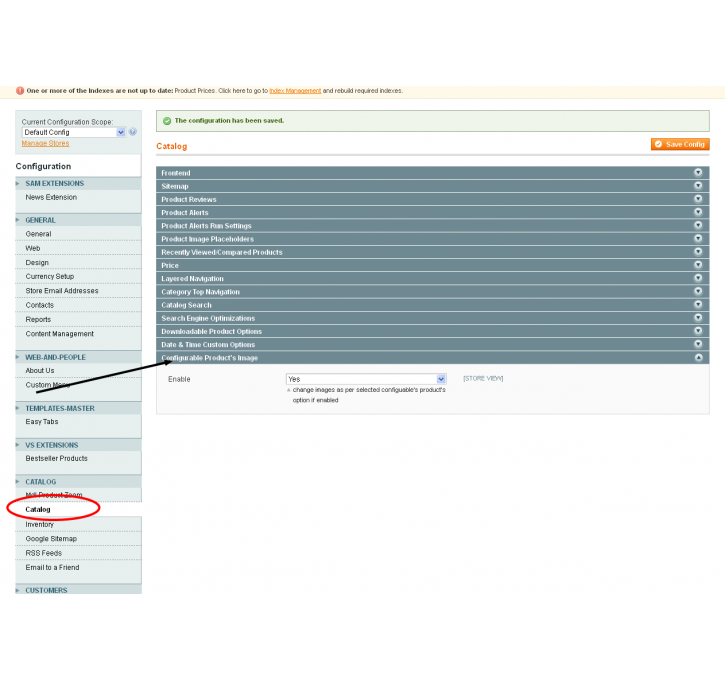Viewport: 725px width, 680px height.
Task: Collapse Configurable Product's Image arrow icon
Action: point(698,357)
